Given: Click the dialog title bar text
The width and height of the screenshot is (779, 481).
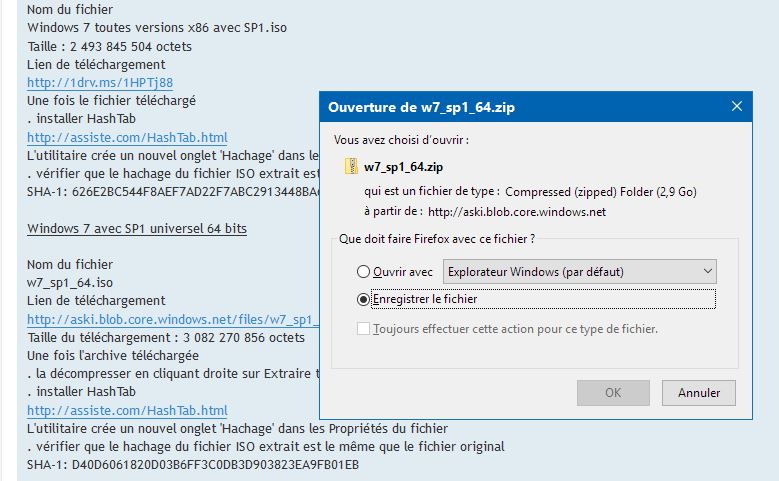Looking at the screenshot, I should point(422,107).
